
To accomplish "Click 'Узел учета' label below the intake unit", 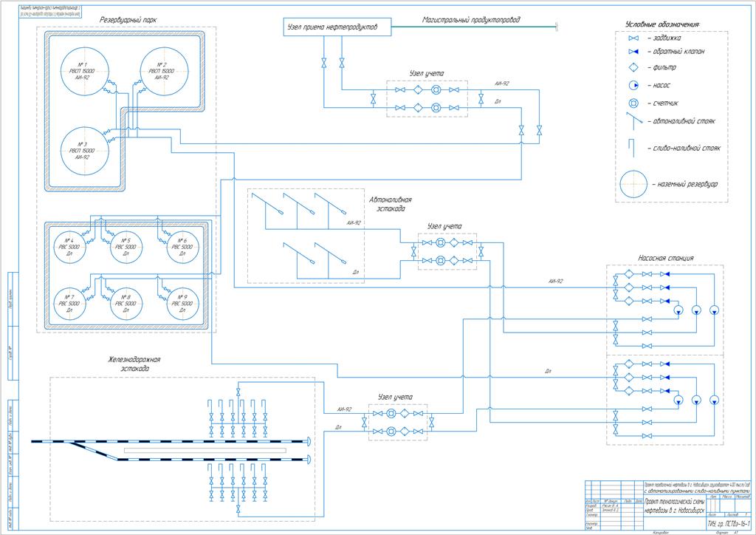I will click(x=427, y=74).
